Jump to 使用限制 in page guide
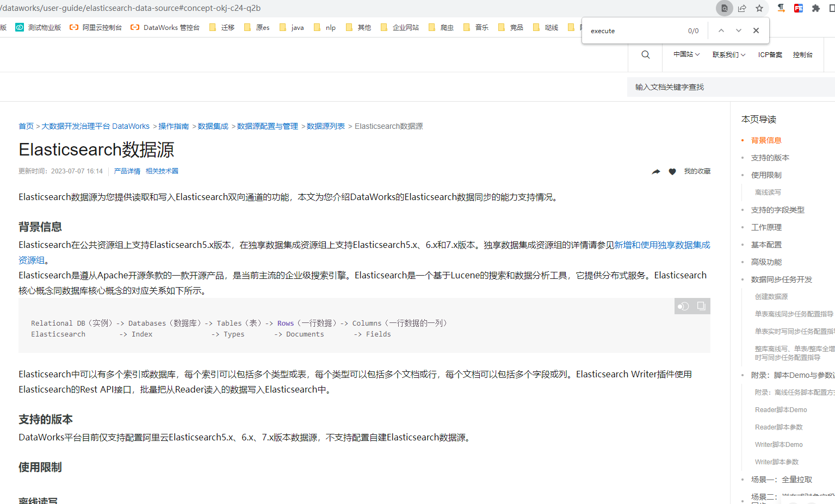The image size is (835, 504). [766, 175]
